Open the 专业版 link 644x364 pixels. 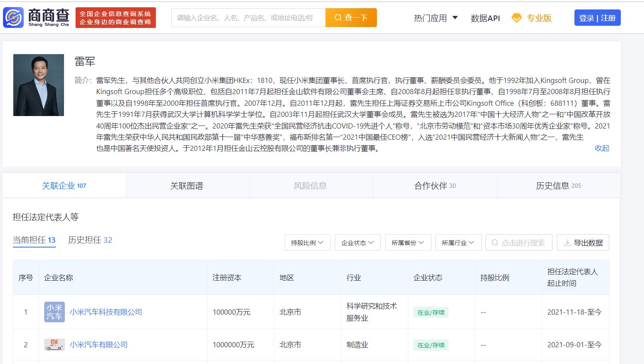(x=539, y=18)
